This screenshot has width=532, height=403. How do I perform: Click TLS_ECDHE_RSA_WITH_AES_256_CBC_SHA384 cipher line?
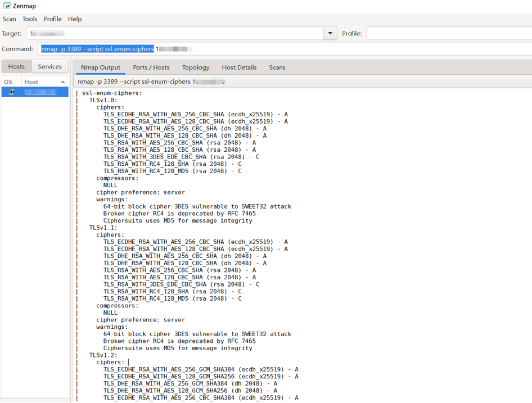coord(201,397)
